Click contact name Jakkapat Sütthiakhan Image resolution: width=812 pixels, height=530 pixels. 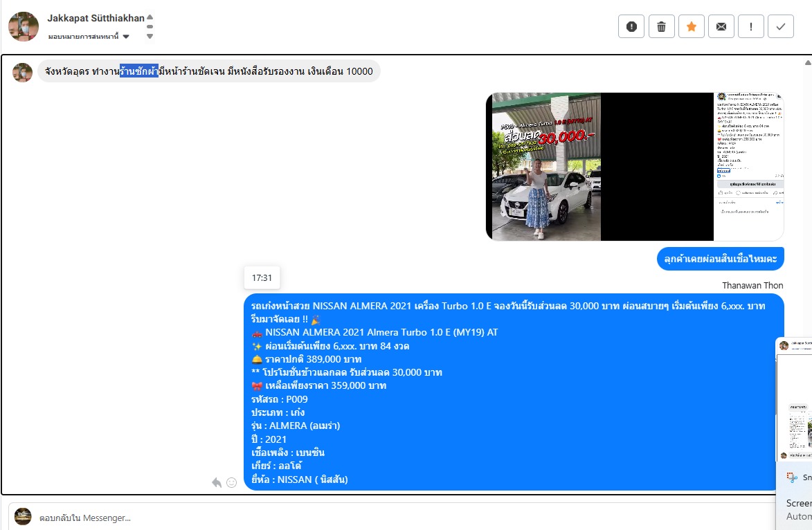pyautogui.click(x=96, y=18)
